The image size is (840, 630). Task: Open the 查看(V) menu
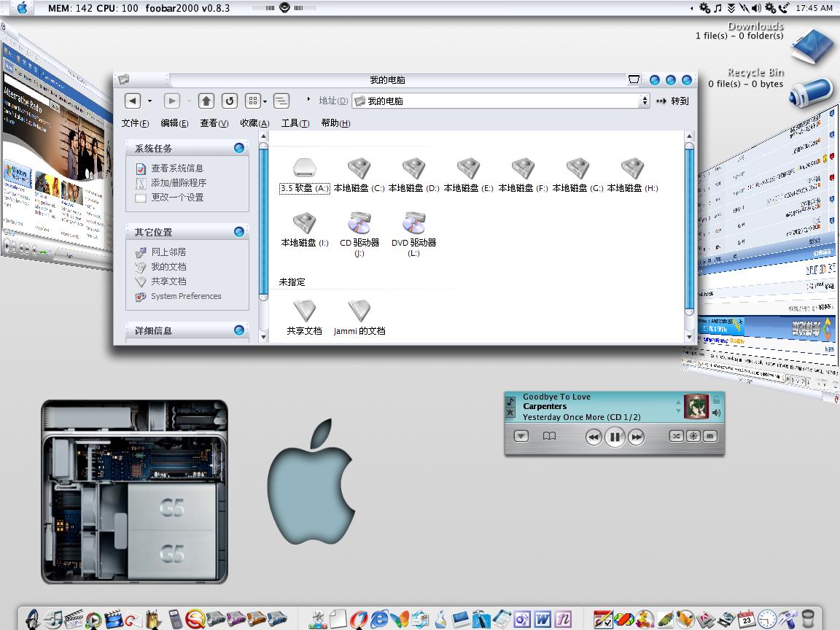[x=214, y=123]
